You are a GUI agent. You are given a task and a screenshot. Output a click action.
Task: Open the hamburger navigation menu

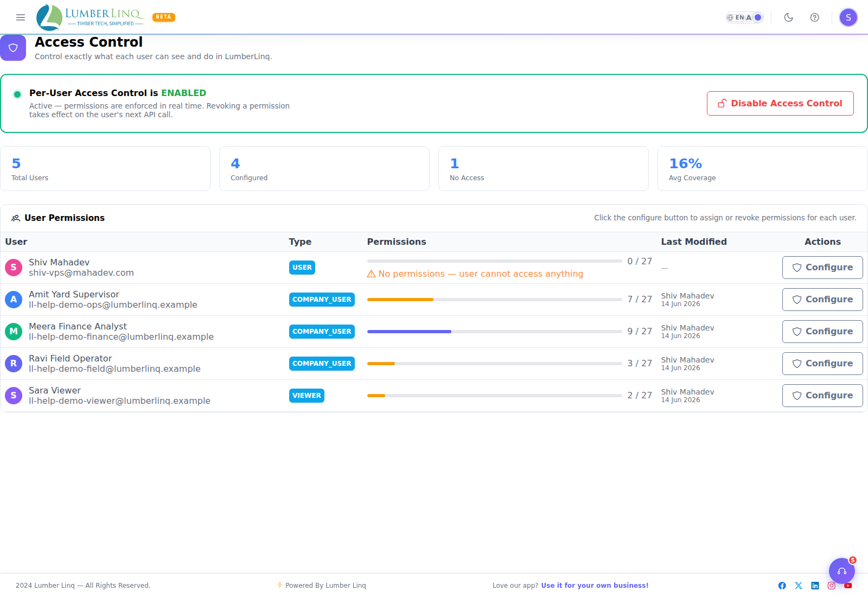(x=21, y=17)
